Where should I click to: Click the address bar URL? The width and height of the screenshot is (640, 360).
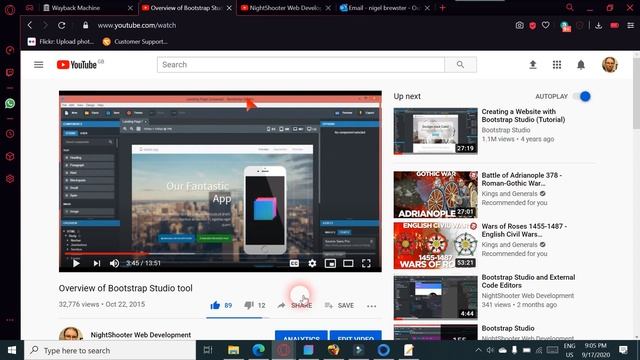point(137,25)
